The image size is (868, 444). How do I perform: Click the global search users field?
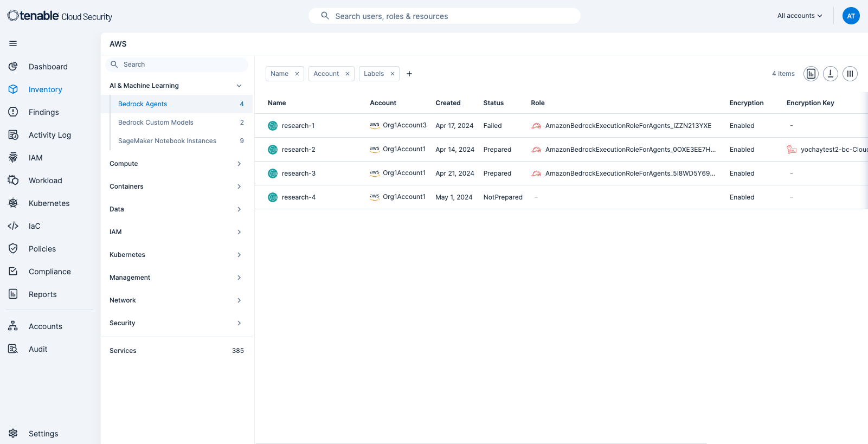pyautogui.click(x=445, y=16)
